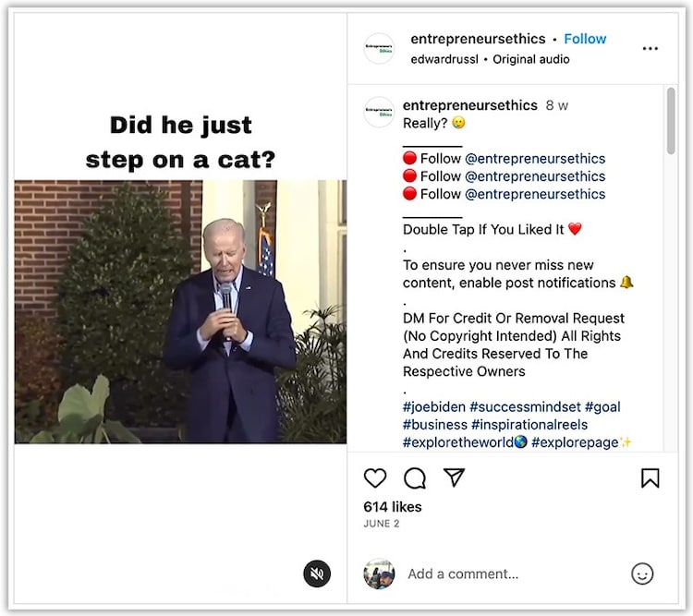The image size is (693, 616).
Task: Share post with paper plane icon
Action: point(454,477)
